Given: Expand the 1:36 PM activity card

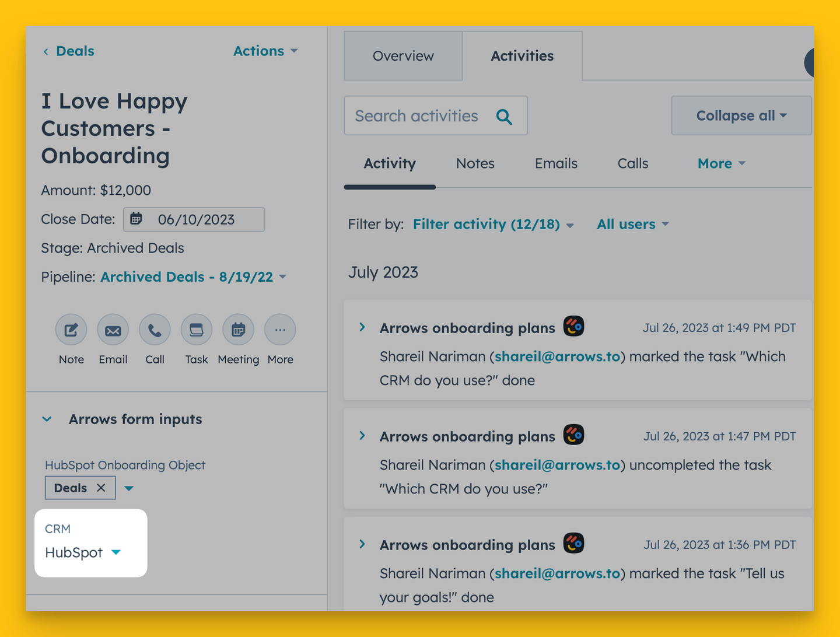Looking at the screenshot, I should [x=362, y=545].
